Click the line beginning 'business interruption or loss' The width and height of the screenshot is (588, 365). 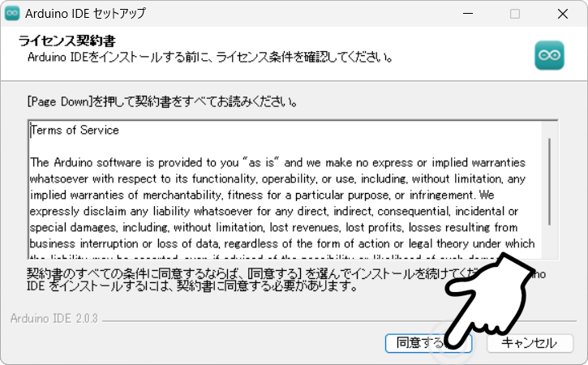(282, 243)
